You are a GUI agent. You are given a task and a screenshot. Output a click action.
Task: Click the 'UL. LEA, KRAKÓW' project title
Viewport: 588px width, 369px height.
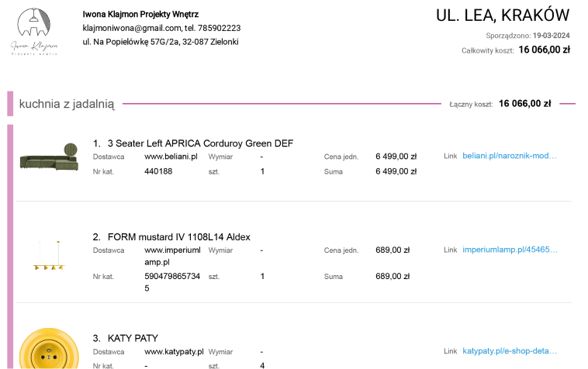point(503,16)
